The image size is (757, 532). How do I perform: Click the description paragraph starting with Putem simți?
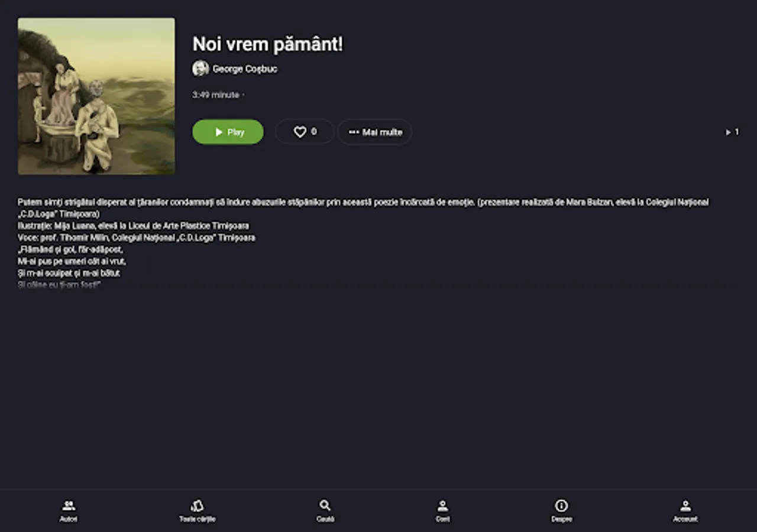tap(363, 208)
